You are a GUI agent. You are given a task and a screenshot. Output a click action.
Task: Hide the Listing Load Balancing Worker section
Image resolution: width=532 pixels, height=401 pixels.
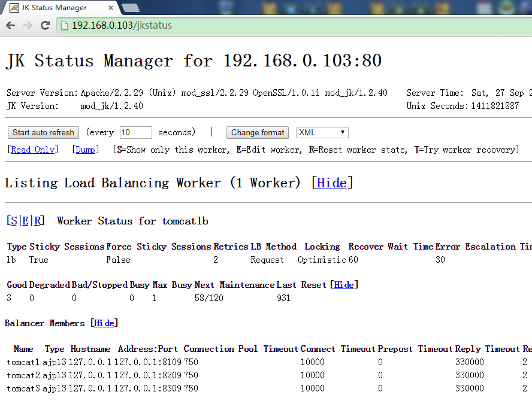[332, 183]
